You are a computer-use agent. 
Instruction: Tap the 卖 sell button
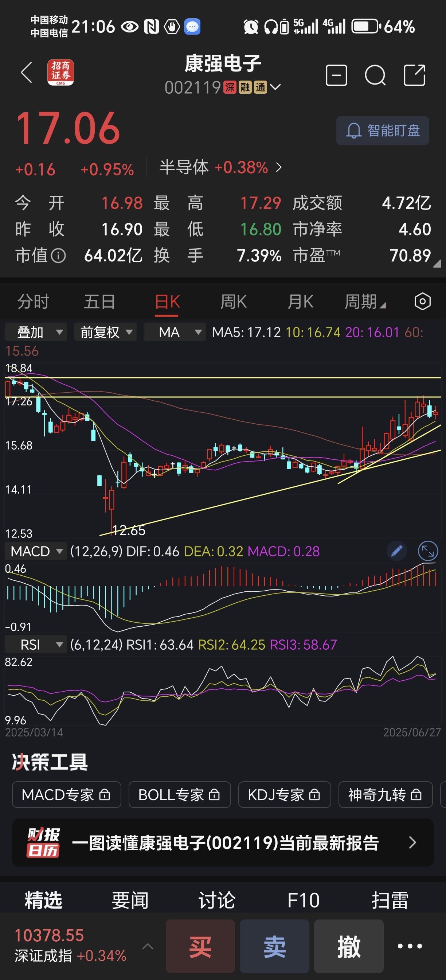(x=274, y=946)
